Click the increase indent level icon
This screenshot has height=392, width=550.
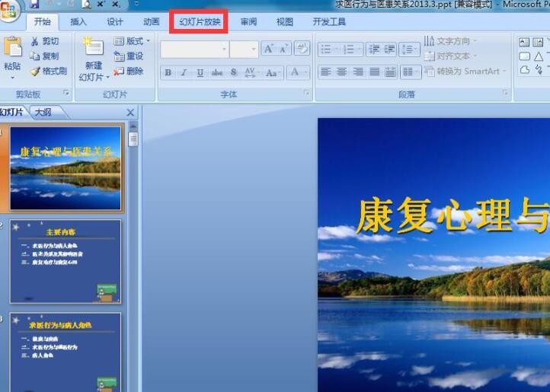(389, 49)
